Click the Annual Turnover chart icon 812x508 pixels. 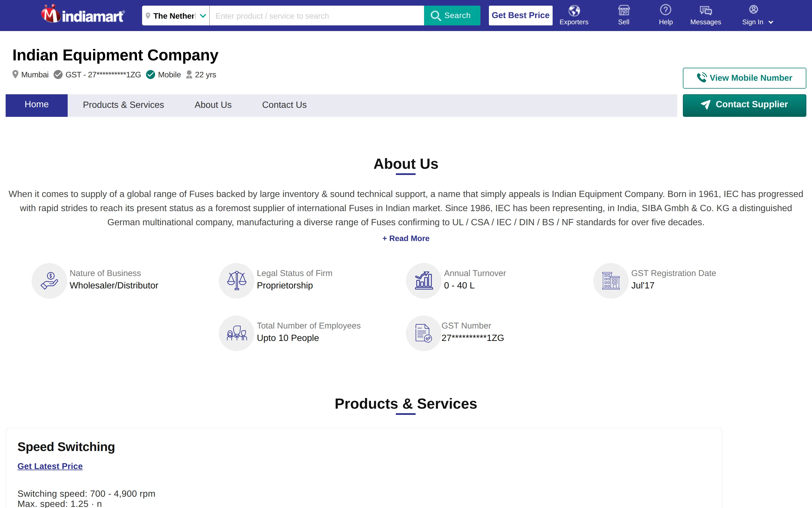click(x=424, y=281)
